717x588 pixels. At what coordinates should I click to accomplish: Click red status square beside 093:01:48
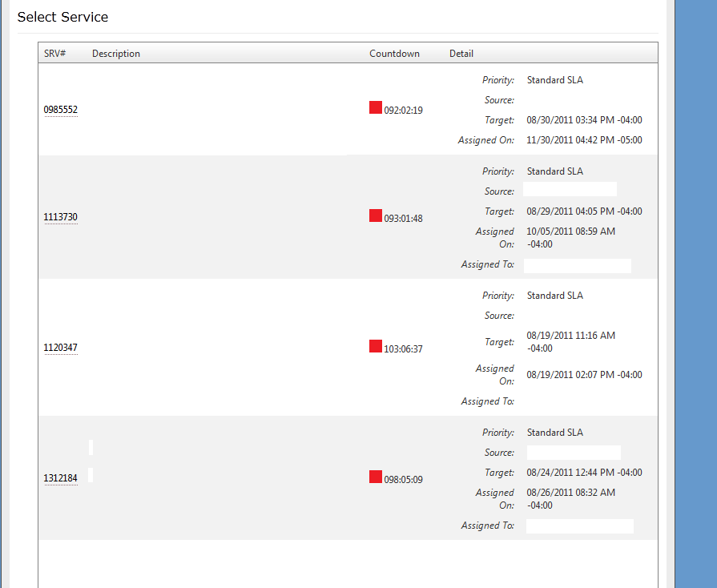tap(375, 215)
